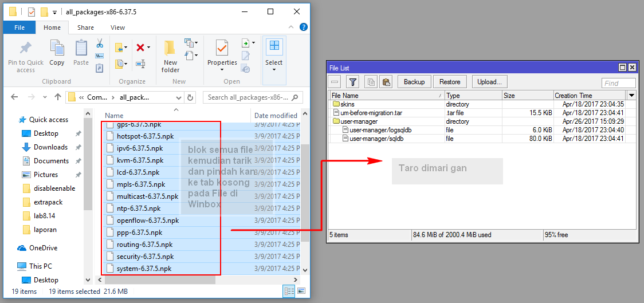
Task: Open Winbox column chooser dropdown arrow
Action: pos(631,95)
